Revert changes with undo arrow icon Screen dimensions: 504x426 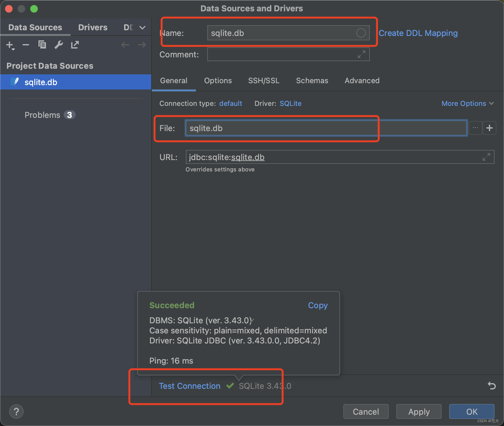(491, 385)
